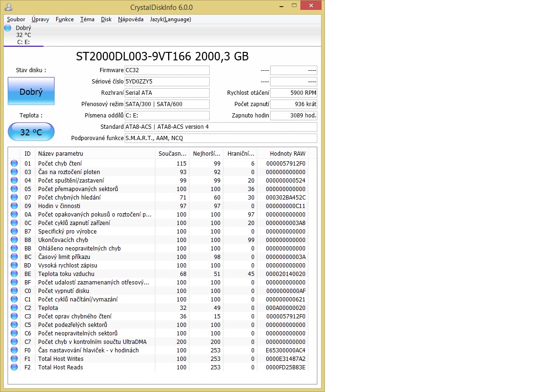The height and width of the screenshot is (392, 544).
Task: Click RAW value 0000E31487A2
Action: tap(286, 359)
